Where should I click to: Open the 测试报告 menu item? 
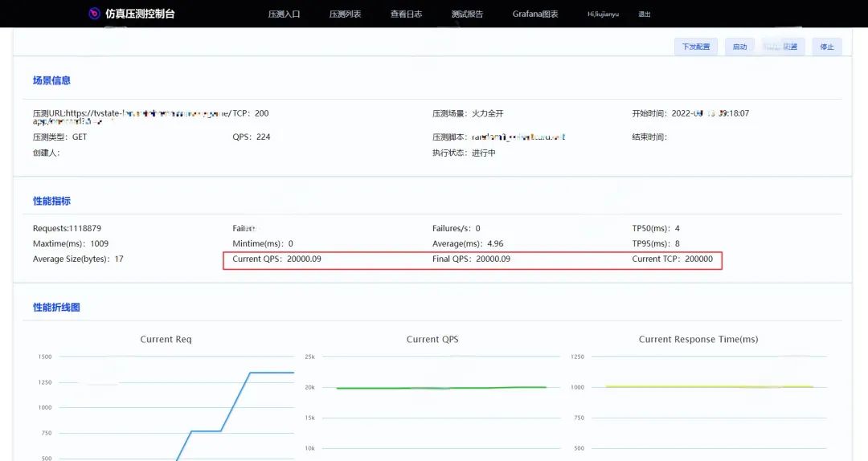[467, 14]
